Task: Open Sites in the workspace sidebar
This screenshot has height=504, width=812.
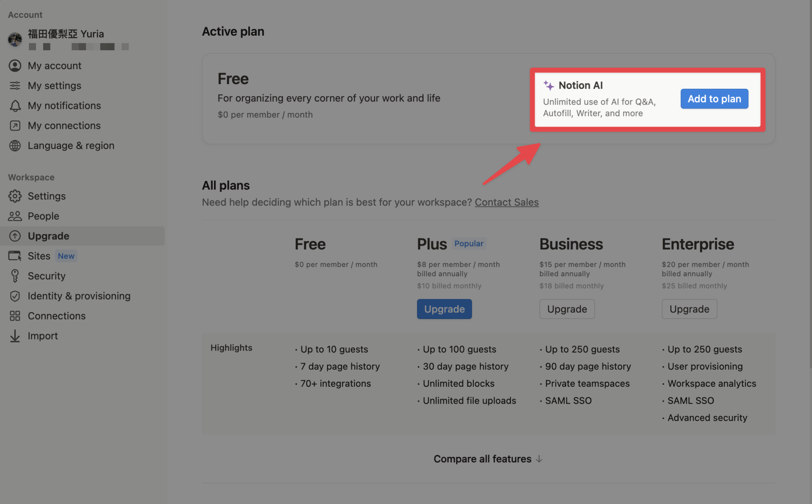Action: pyautogui.click(x=39, y=256)
